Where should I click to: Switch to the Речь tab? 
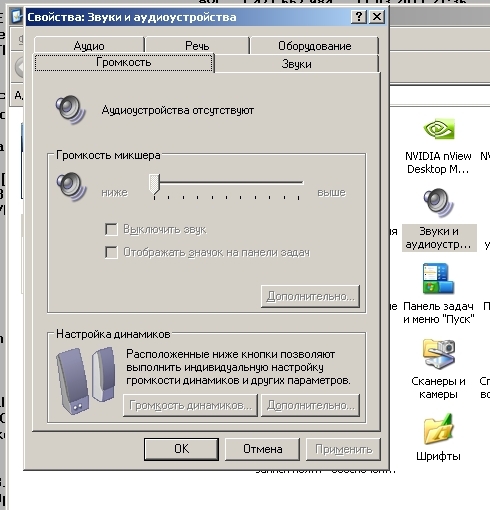197,45
